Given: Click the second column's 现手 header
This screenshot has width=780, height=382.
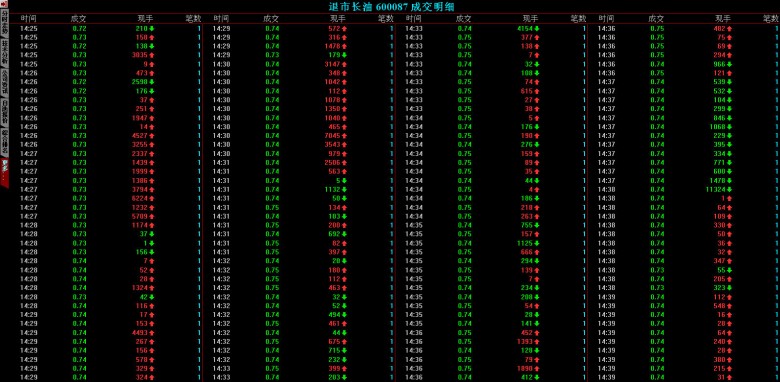Looking at the screenshot, I should pyautogui.click(x=338, y=18).
